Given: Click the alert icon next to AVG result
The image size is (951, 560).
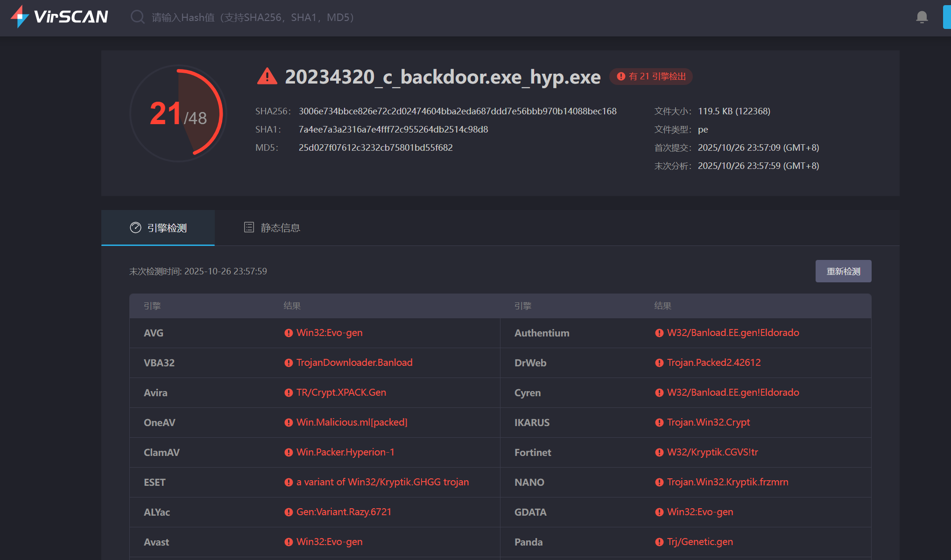Looking at the screenshot, I should 289,333.
